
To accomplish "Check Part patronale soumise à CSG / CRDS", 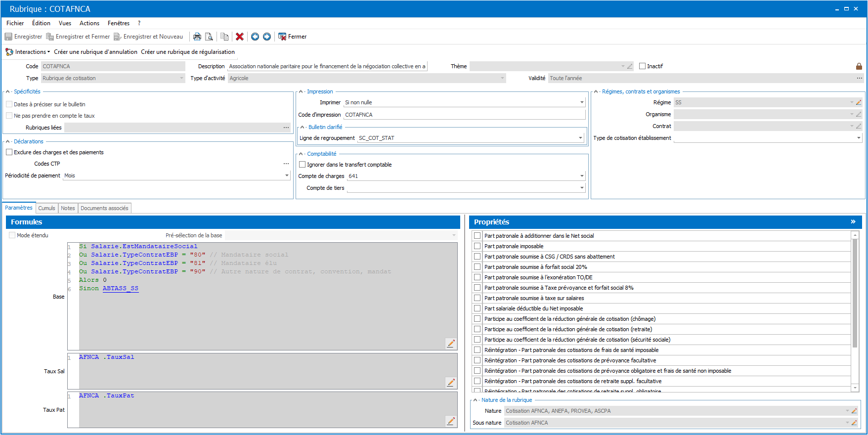I will point(477,257).
